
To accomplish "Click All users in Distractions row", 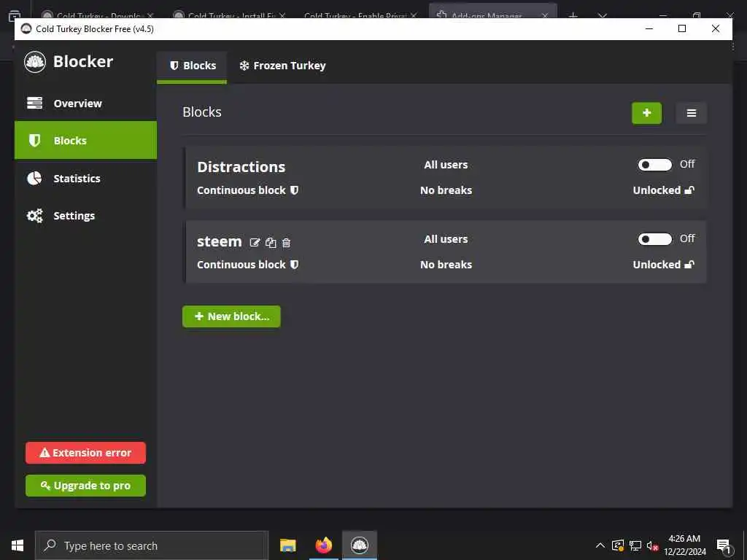I will (446, 165).
